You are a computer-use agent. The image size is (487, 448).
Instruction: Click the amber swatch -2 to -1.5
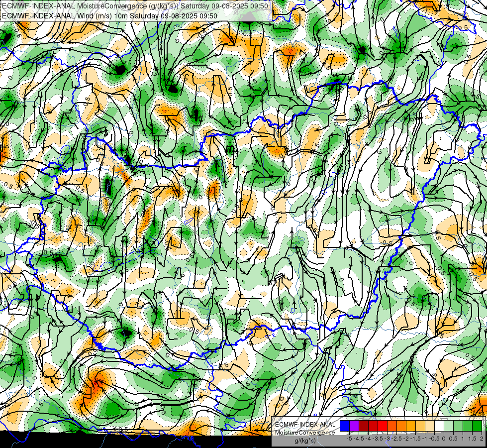click(x=411, y=426)
